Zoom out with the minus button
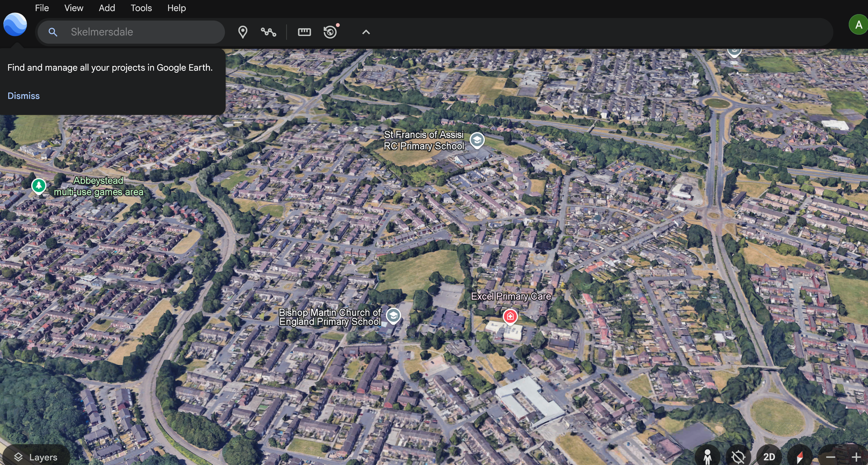Image resolution: width=868 pixels, height=465 pixels. click(830, 457)
